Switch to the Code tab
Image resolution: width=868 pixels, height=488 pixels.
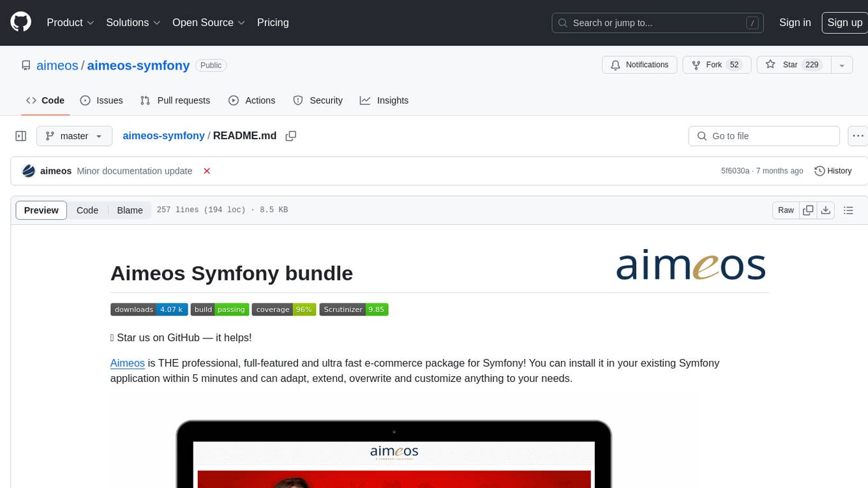coord(45,100)
